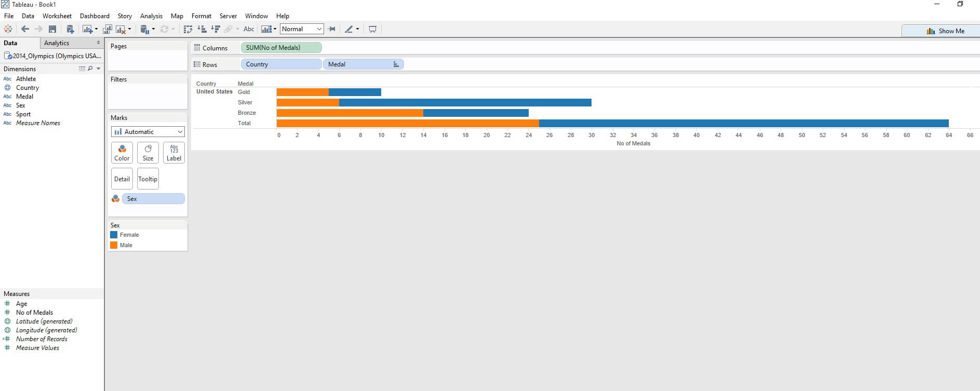Image resolution: width=980 pixels, height=391 pixels.
Task: Select the Number of Records measure
Action: click(42, 339)
